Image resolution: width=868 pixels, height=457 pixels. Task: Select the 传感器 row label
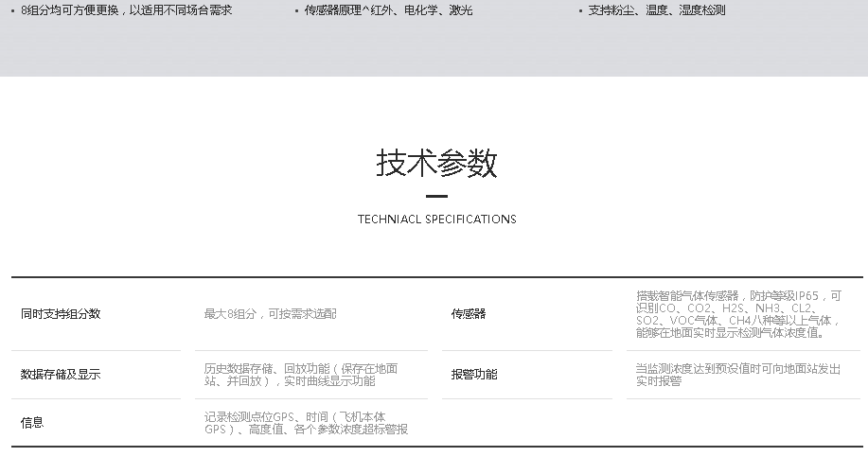(468, 314)
